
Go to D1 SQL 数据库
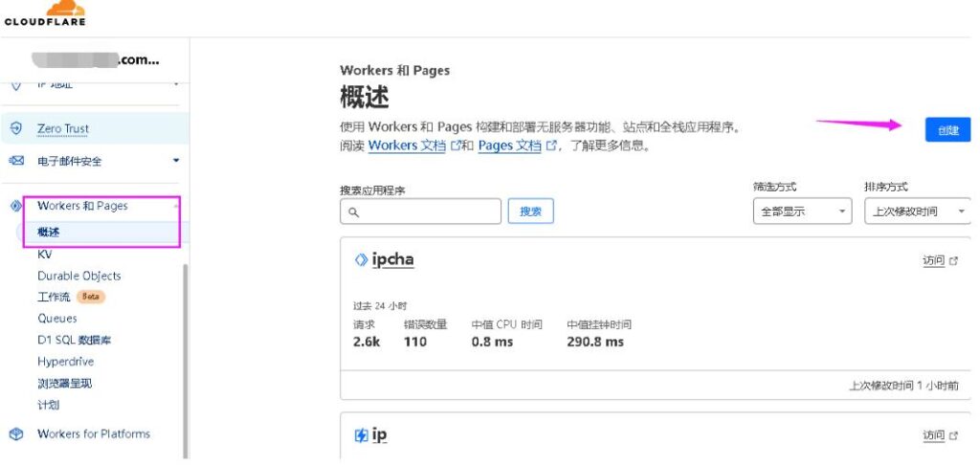76,340
